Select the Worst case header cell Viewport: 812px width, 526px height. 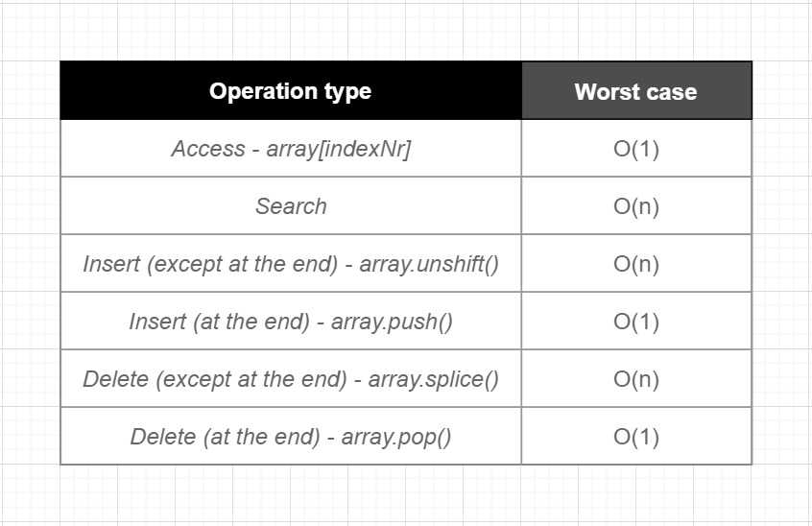(x=636, y=90)
